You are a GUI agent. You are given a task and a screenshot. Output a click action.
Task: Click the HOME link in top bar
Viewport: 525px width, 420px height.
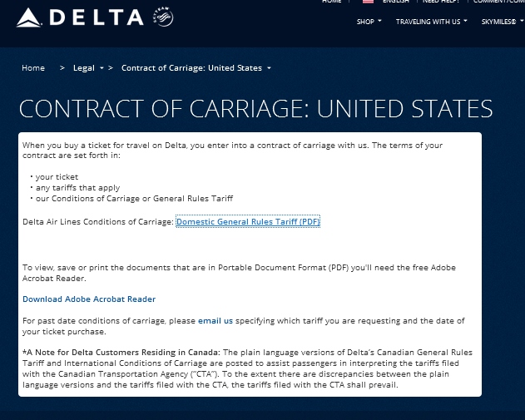point(331,2)
